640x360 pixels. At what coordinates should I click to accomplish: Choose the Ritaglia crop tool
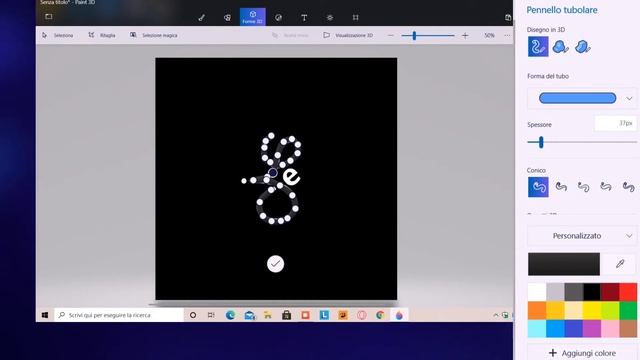click(102, 36)
